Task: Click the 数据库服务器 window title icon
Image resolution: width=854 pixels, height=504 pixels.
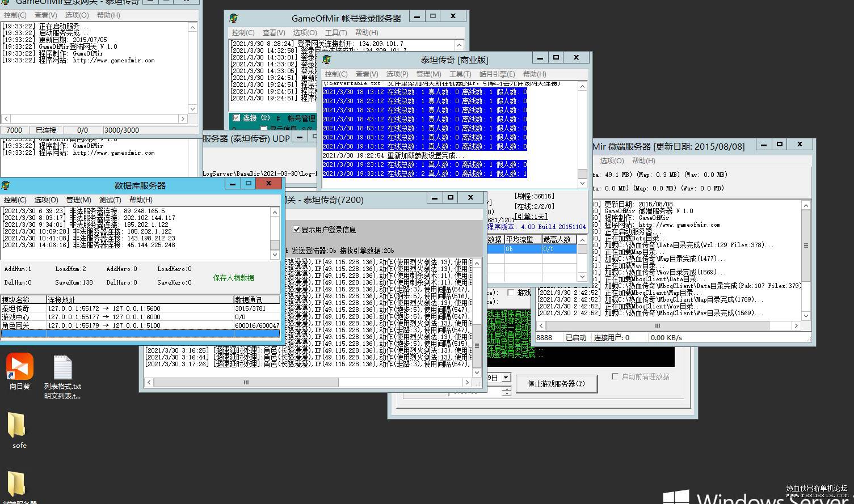Action: 6,185
